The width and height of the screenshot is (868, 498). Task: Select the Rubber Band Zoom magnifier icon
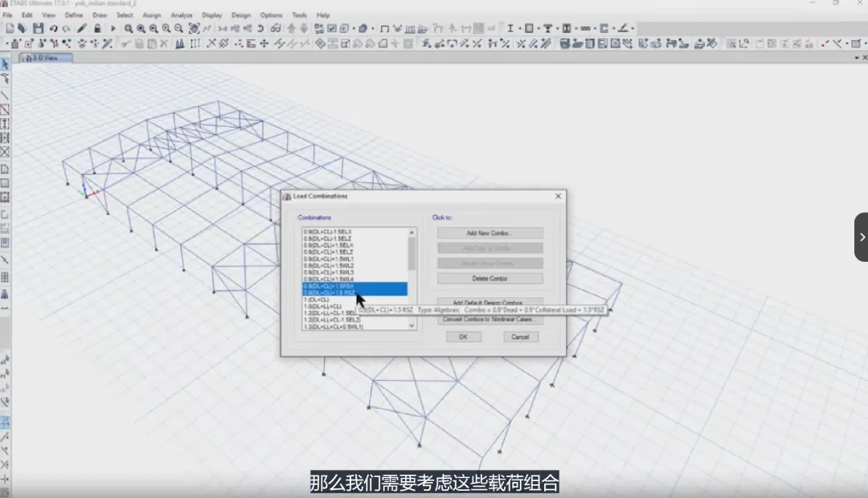click(129, 28)
